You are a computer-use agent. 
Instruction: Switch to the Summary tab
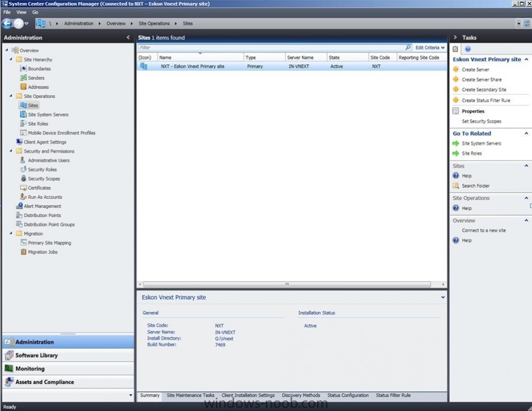[x=150, y=395]
